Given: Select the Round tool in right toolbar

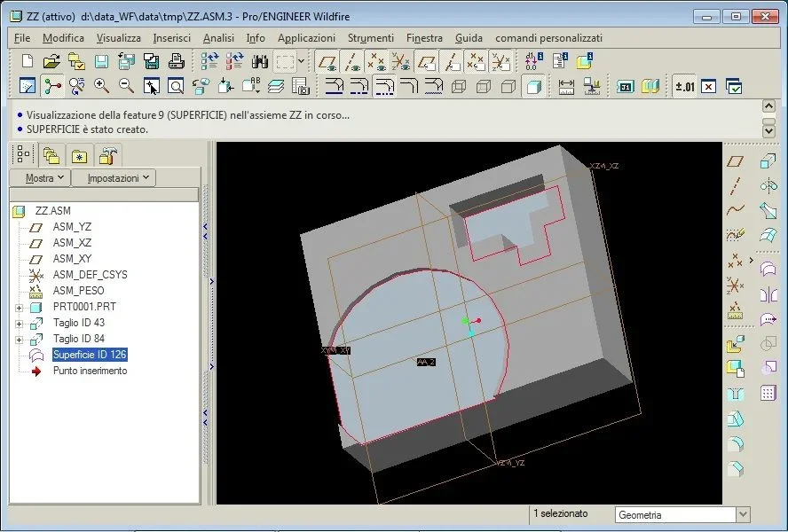Looking at the screenshot, I should 736,443.
